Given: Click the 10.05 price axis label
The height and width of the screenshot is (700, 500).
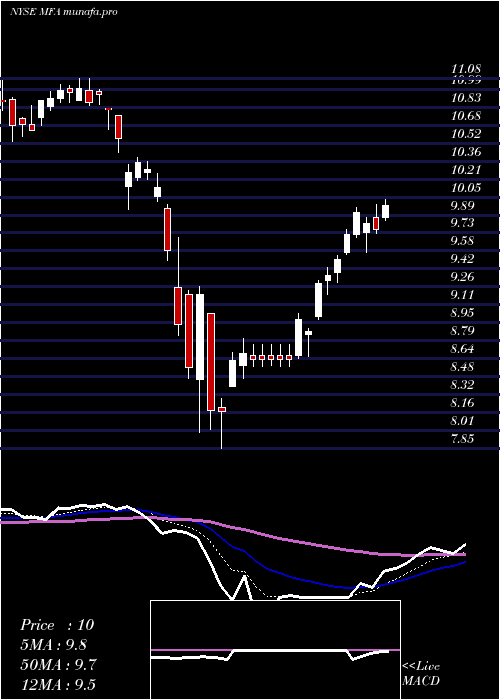Looking at the screenshot, I should [466, 188].
